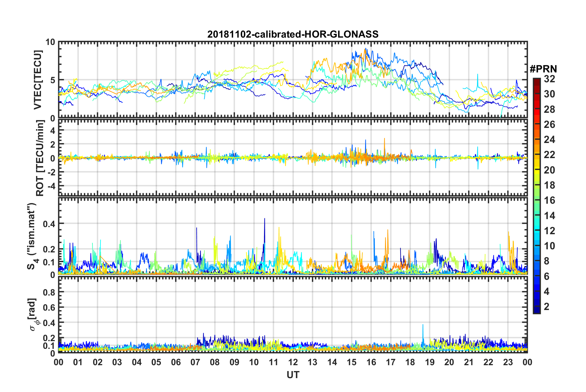Click the σφ[rad] y-axis label

point(32,314)
